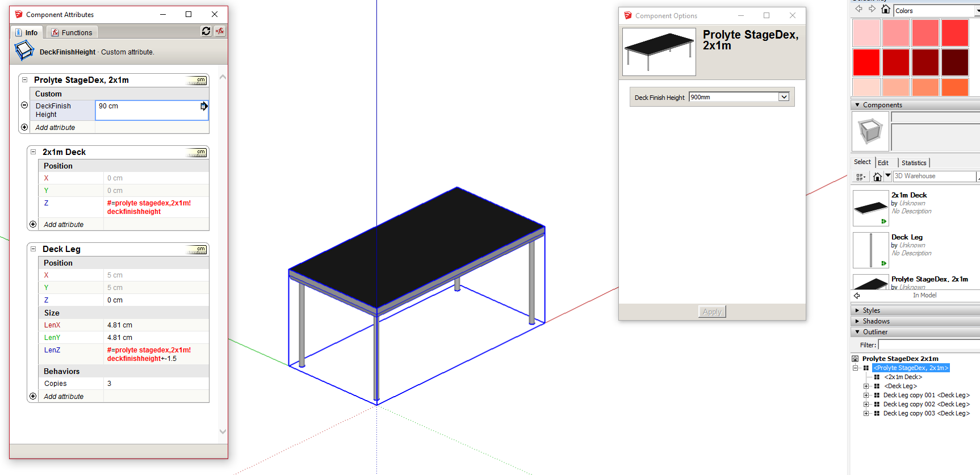Image resolution: width=980 pixels, height=475 pixels.
Task: Open the Statistics tab in Components
Action: pyautogui.click(x=914, y=163)
